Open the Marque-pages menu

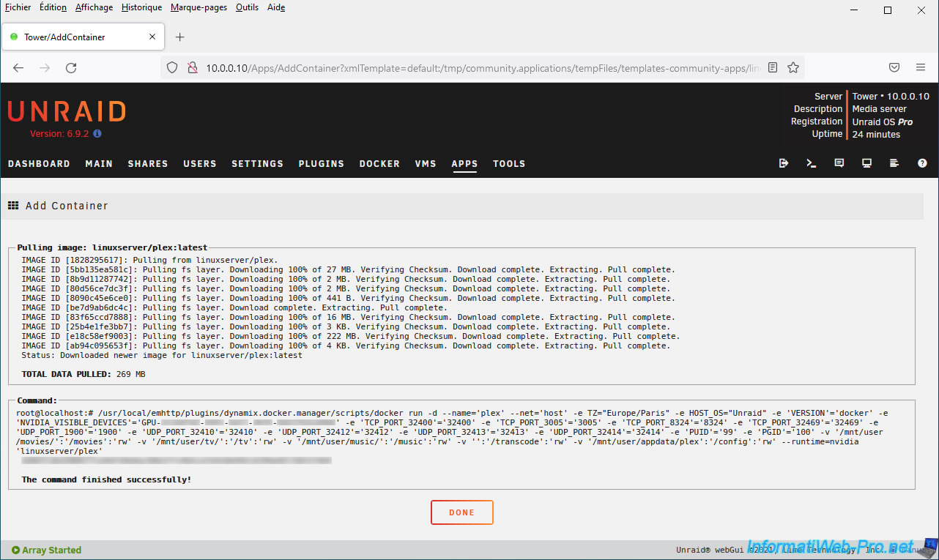tap(198, 7)
